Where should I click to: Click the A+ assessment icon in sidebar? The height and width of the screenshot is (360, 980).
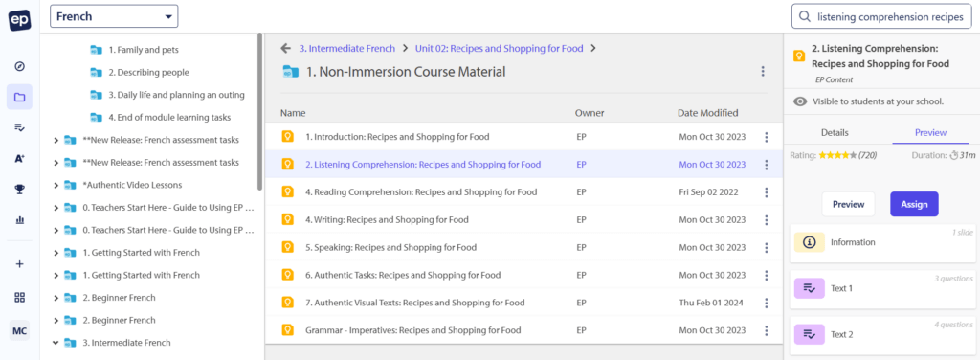click(x=19, y=159)
